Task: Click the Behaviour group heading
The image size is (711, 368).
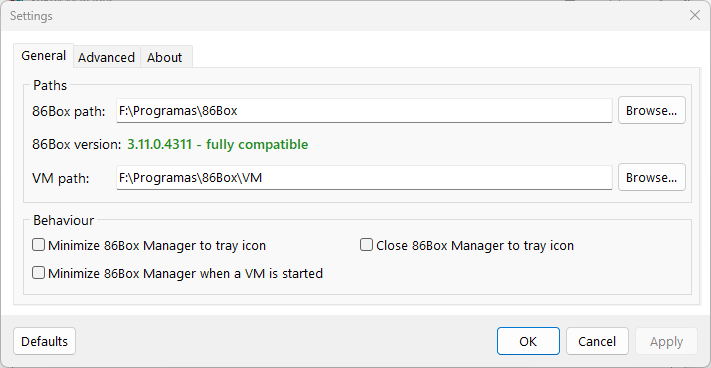Action: click(x=63, y=220)
